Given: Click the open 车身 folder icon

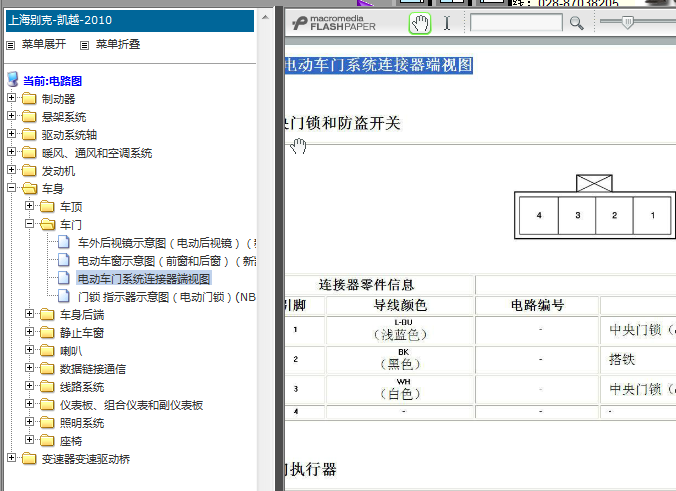Looking at the screenshot, I should point(29,188).
